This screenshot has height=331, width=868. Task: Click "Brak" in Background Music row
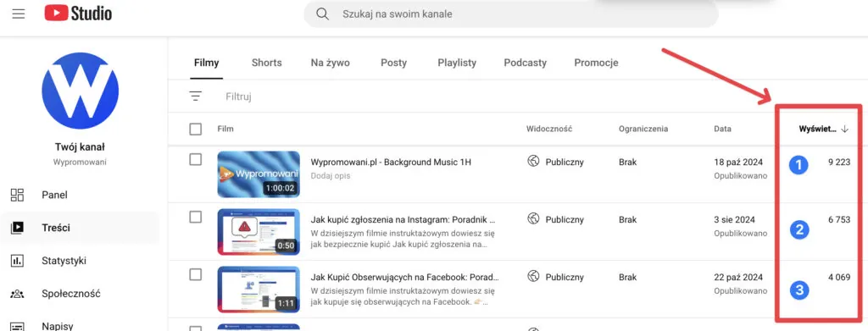[628, 163]
